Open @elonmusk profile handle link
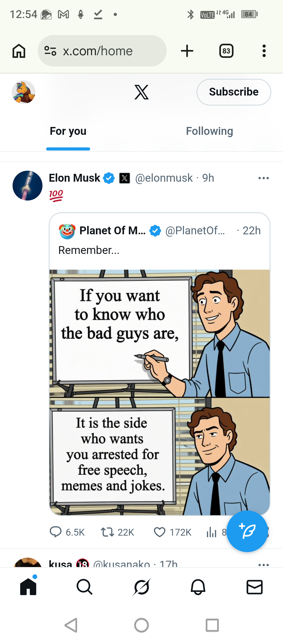283x644 pixels. [164, 178]
